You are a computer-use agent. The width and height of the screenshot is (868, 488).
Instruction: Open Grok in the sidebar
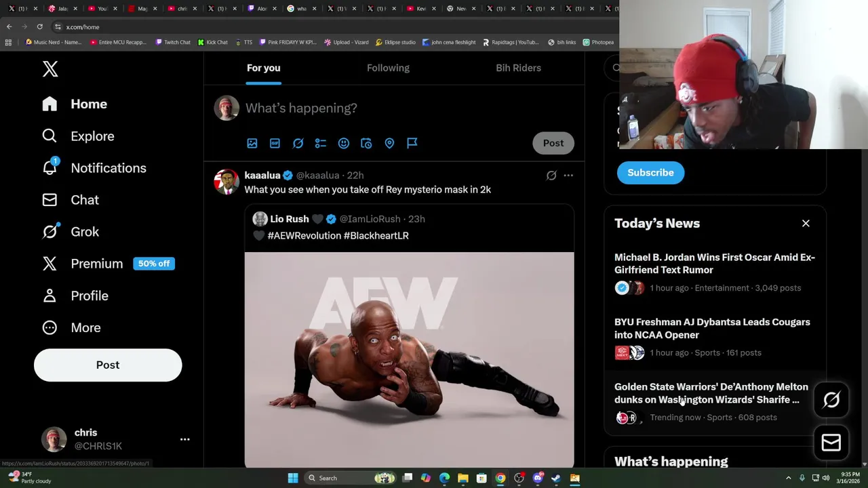70,232
